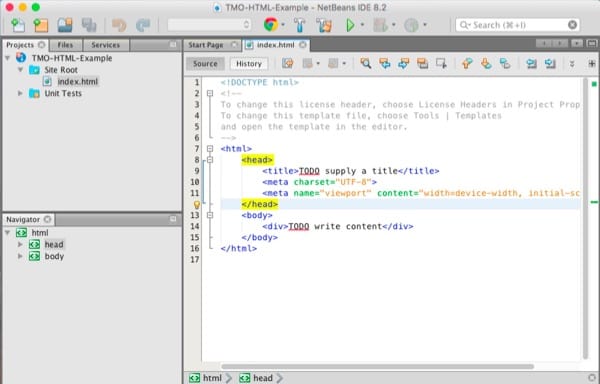Screen dimensions: 600x384
Task: Click the horizontal scrollbar of the editor
Action: [377, 366]
